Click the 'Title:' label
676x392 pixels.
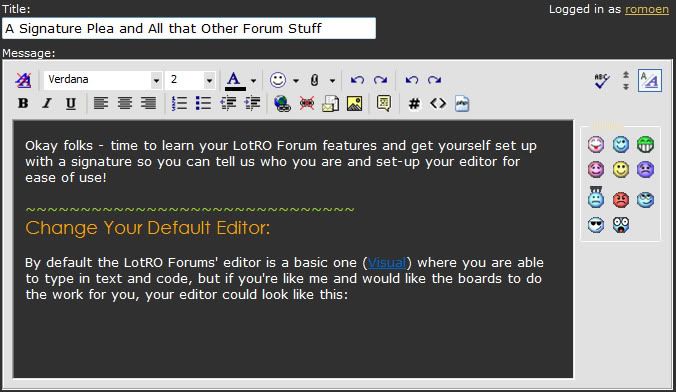(16, 9)
